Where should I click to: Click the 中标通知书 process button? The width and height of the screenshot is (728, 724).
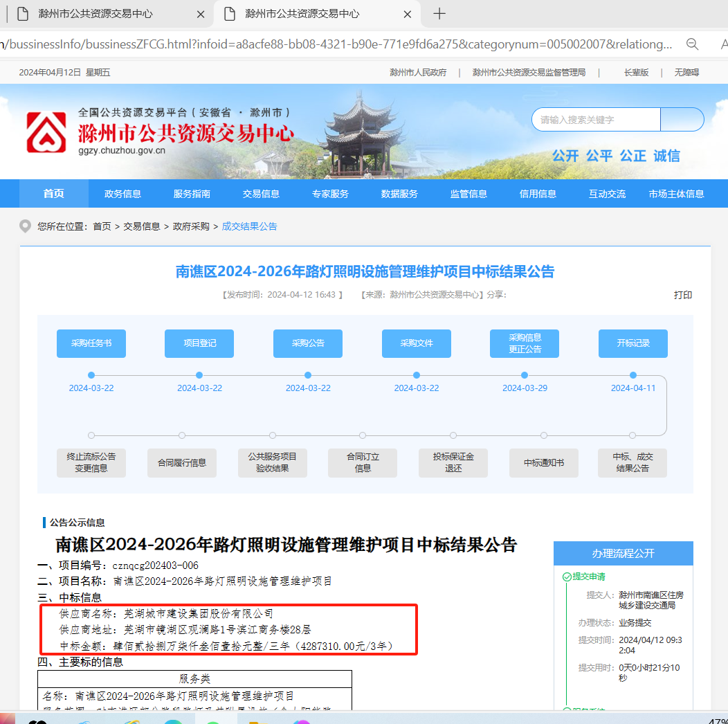(x=544, y=463)
